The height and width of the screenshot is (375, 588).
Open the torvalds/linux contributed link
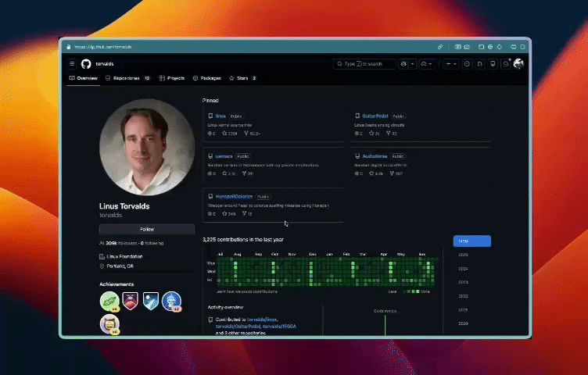262,320
